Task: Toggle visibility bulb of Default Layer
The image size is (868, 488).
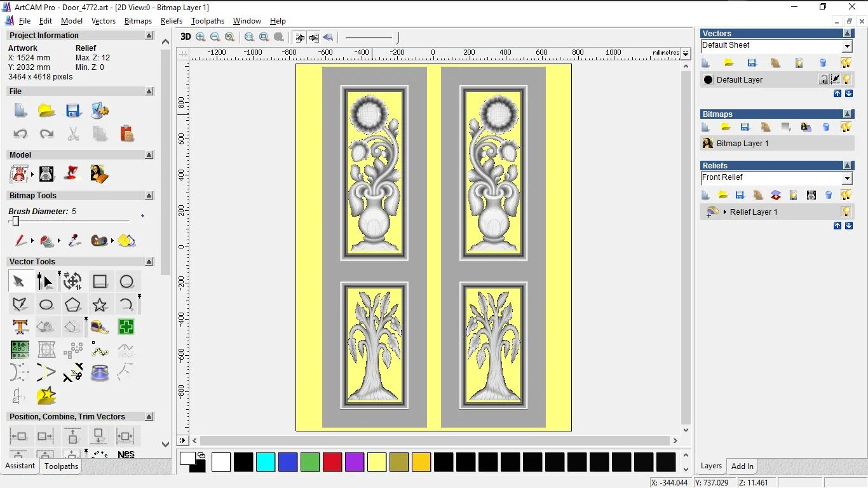Action: coord(846,79)
